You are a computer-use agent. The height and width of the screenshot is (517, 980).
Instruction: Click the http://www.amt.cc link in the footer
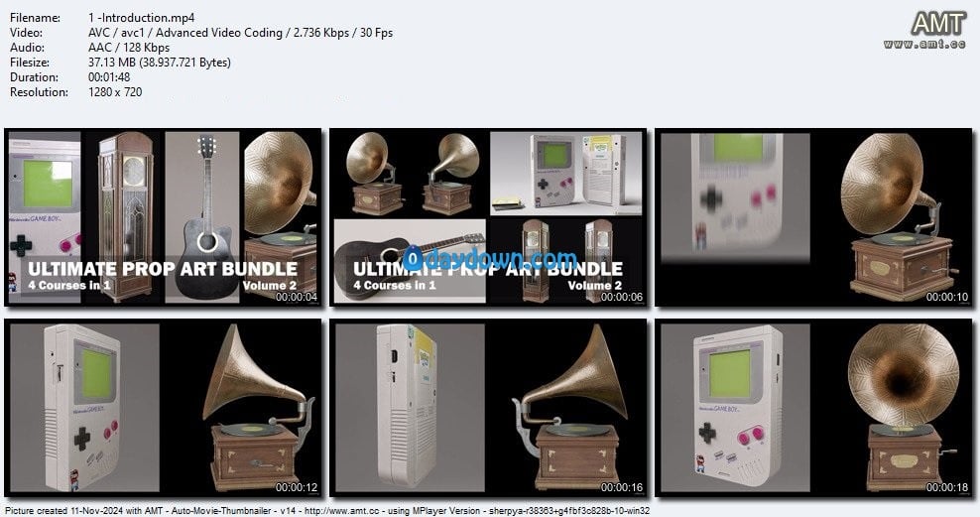[x=341, y=511]
